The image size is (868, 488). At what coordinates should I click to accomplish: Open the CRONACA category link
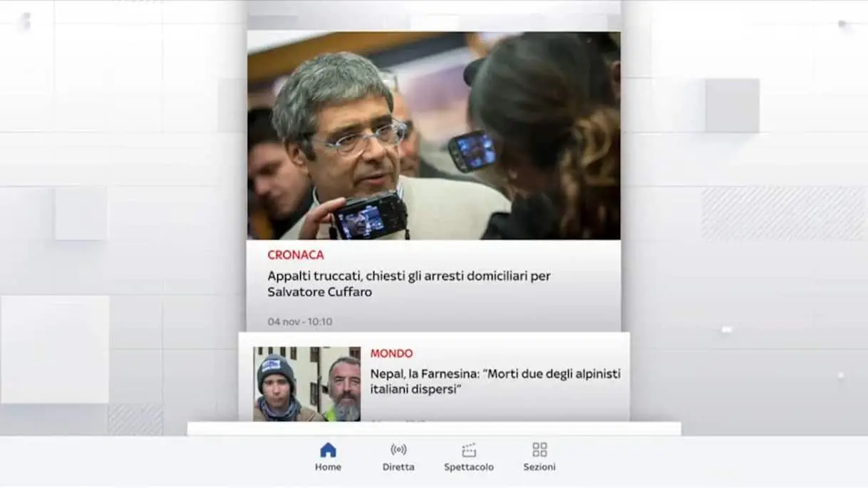point(296,255)
